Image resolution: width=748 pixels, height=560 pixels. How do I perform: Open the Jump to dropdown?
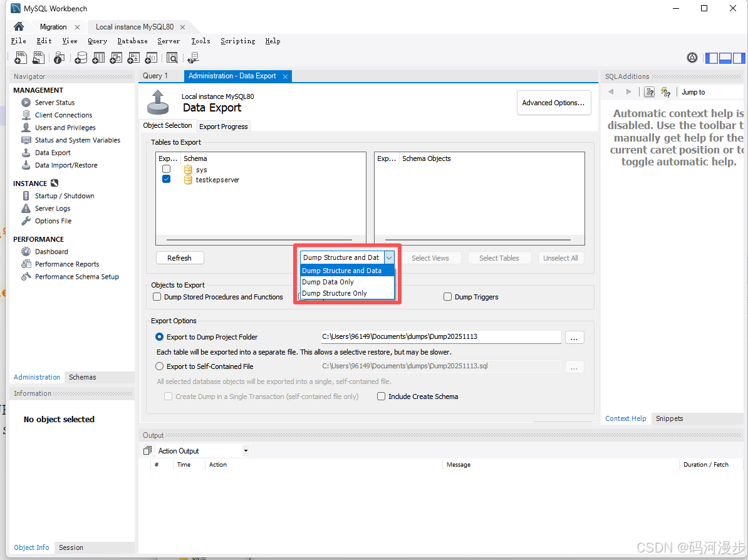pos(711,92)
